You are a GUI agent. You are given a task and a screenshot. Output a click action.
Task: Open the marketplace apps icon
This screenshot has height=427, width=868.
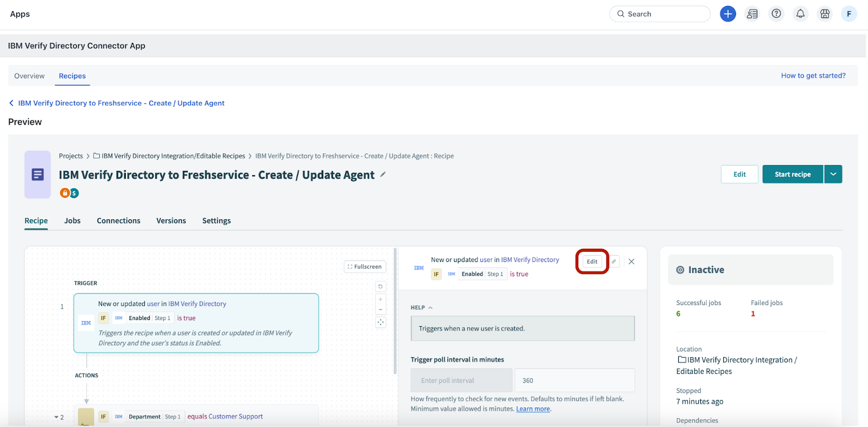(825, 14)
